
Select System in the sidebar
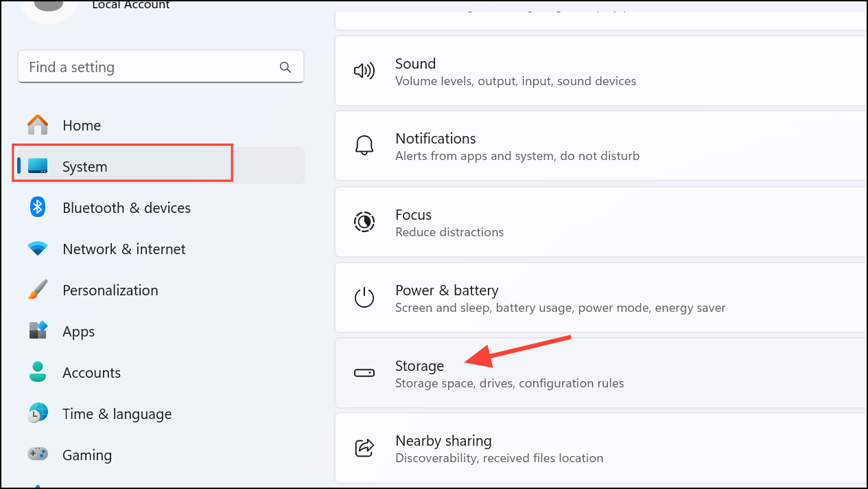[x=84, y=166]
